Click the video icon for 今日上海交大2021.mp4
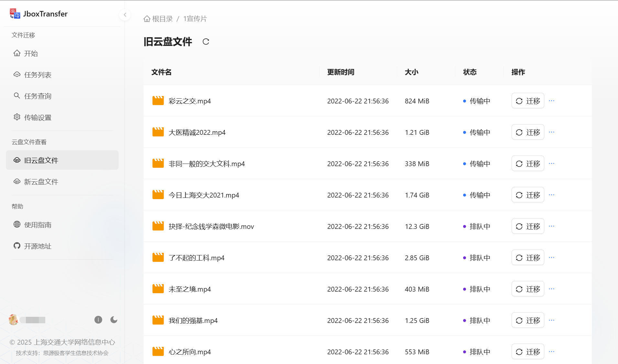Viewport: 618px width, 364px height. (158, 195)
